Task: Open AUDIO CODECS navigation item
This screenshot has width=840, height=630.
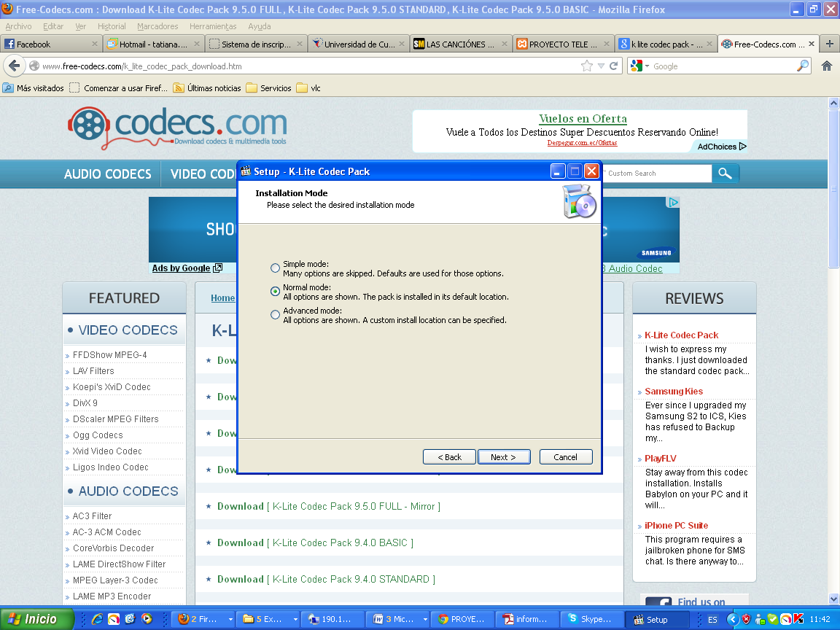Action: (108, 174)
